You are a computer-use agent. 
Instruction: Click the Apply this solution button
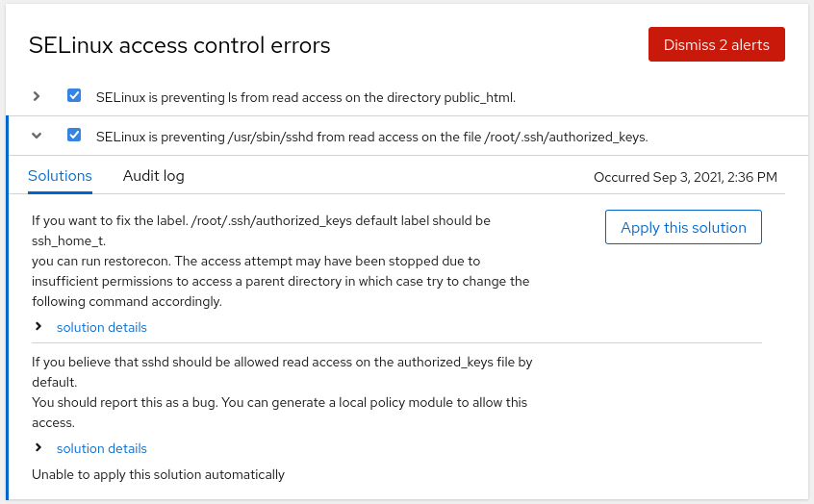[x=683, y=228]
